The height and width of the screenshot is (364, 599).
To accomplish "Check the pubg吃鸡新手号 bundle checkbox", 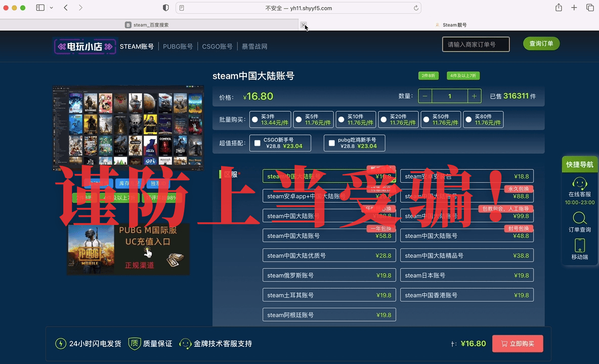I will point(332,143).
